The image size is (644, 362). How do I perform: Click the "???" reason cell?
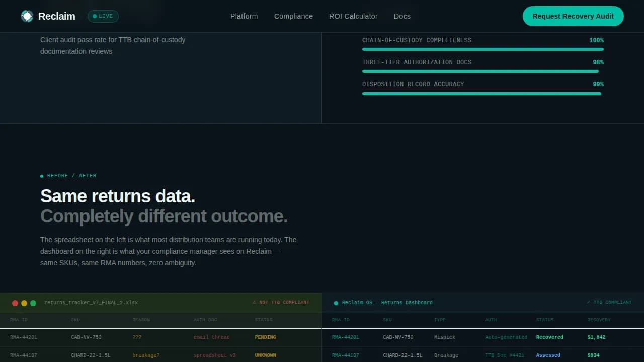137,337
